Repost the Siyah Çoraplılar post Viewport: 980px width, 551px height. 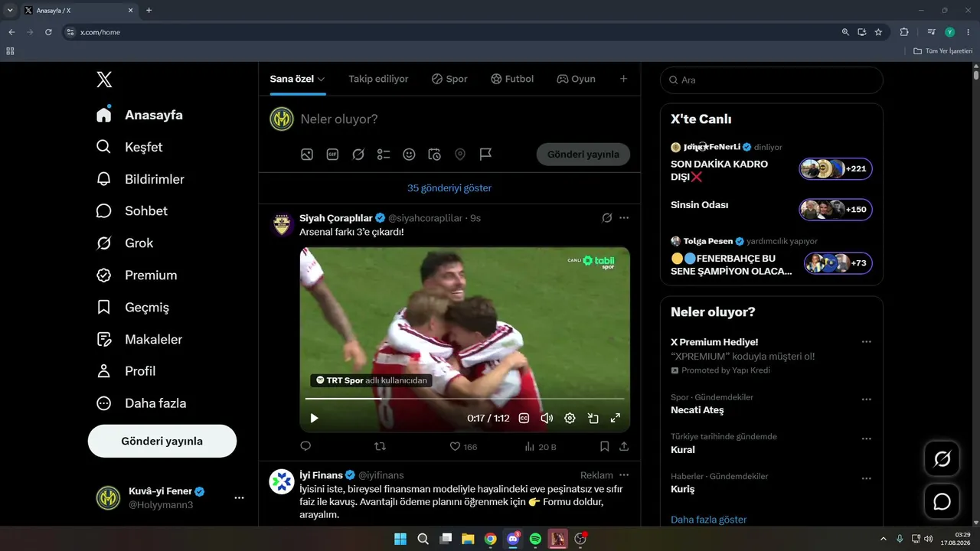click(380, 446)
